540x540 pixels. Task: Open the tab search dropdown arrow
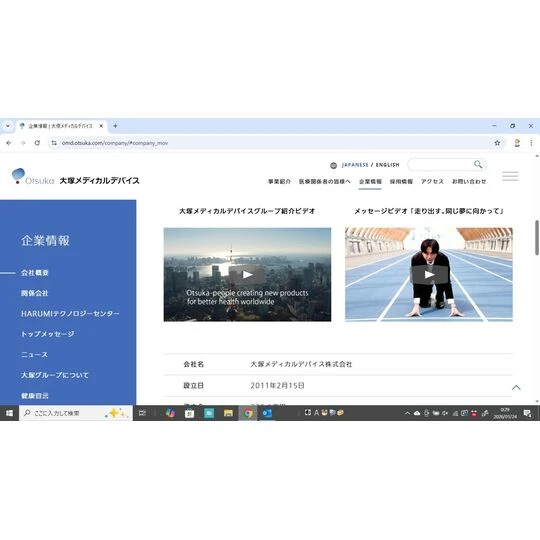(8, 126)
